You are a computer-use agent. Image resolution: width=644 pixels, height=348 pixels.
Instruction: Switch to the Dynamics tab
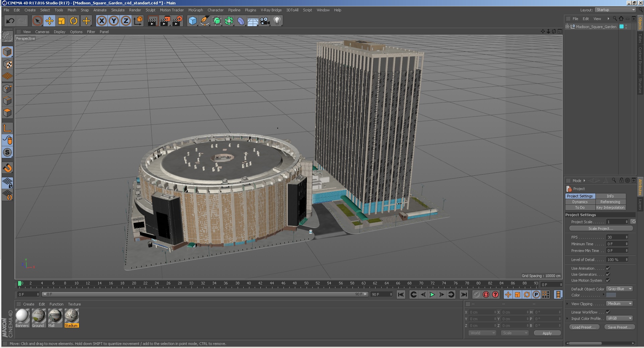click(580, 202)
